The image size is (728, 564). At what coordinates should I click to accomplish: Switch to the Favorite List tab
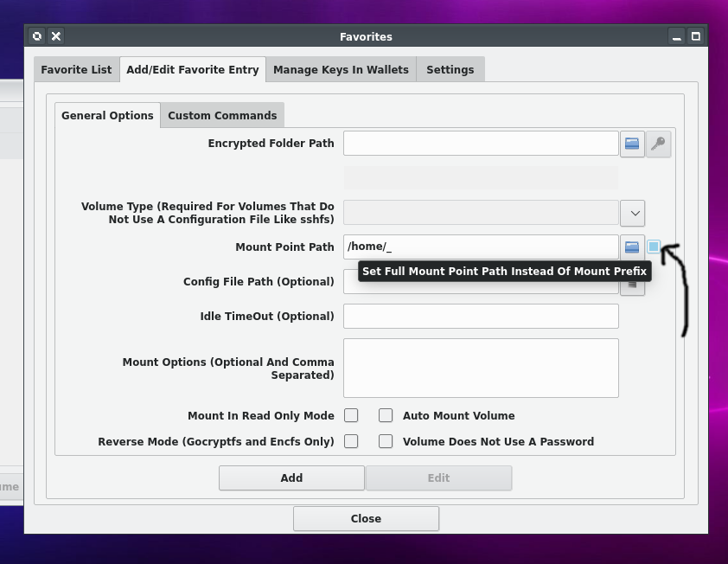click(76, 69)
